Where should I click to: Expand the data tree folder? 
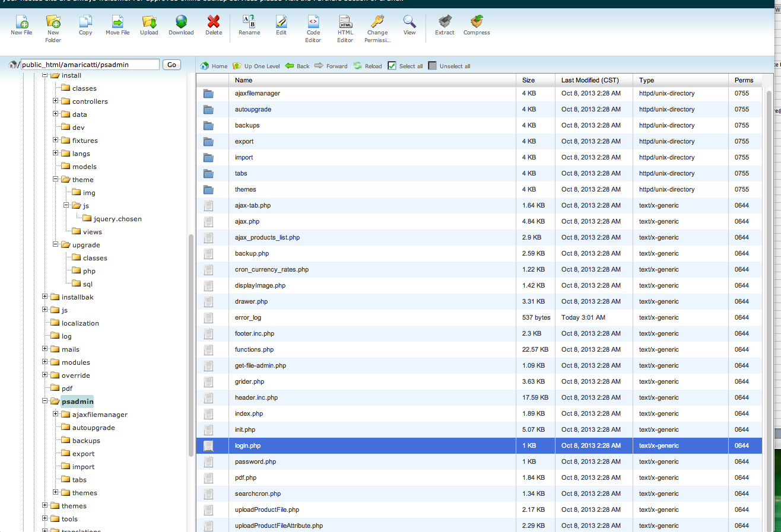[56, 114]
